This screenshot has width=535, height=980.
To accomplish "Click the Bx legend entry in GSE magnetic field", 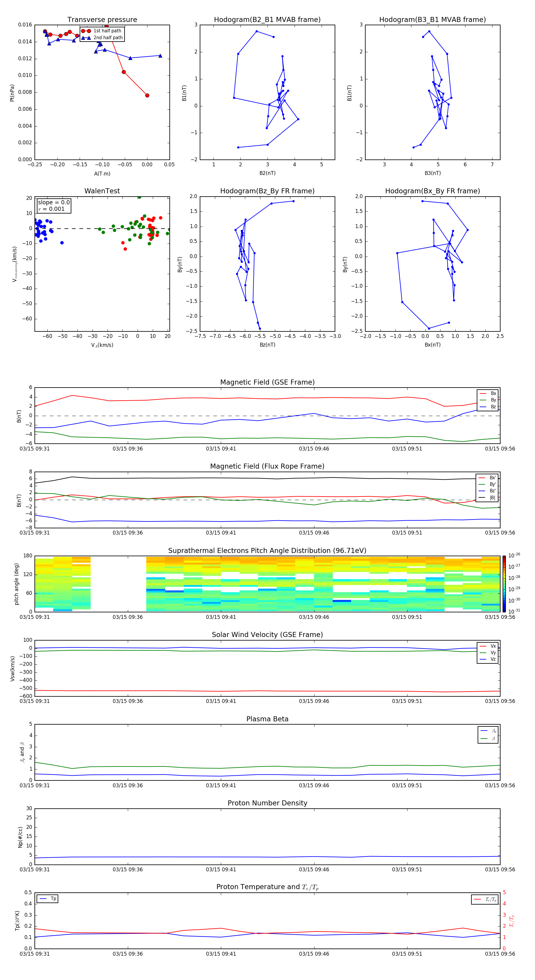I will point(488,393).
